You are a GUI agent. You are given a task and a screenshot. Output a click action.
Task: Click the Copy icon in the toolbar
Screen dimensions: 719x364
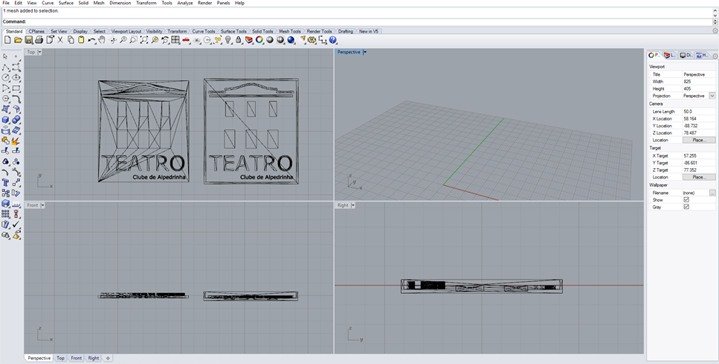tap(71, 40)
